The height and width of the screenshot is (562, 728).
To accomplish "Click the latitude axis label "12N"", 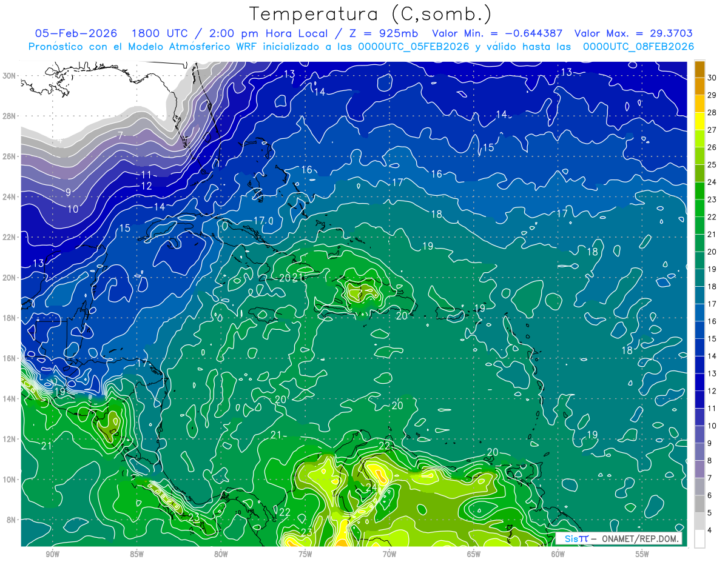I will pyautogui.click(x=10, y=439).
